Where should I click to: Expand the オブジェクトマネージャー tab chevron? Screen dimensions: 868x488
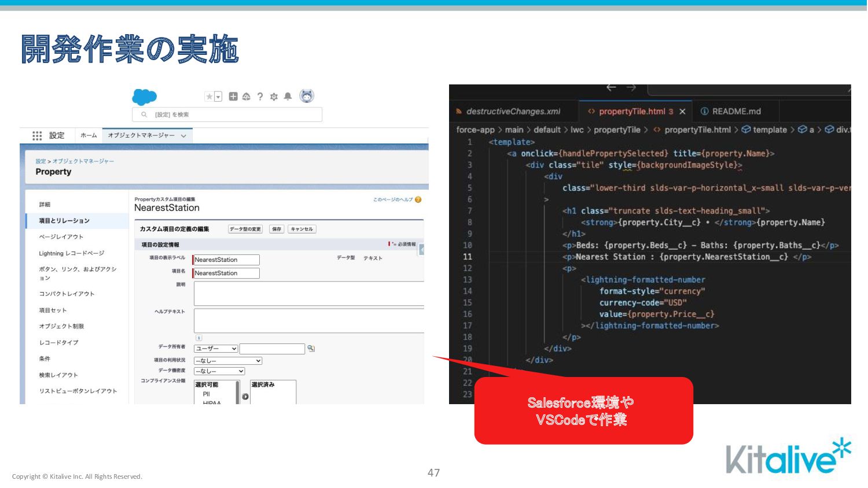tap(183, 136)
